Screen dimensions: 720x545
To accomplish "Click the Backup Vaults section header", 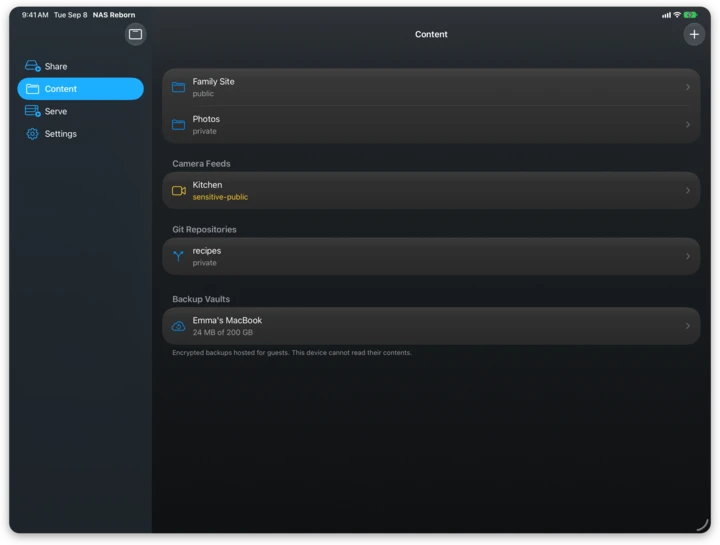I will click(201, 299).
